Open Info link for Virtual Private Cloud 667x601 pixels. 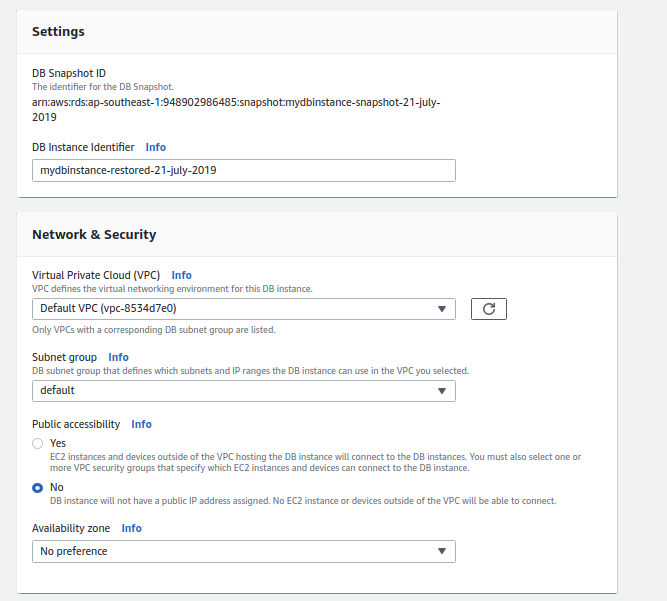click(x=181, y=275)
